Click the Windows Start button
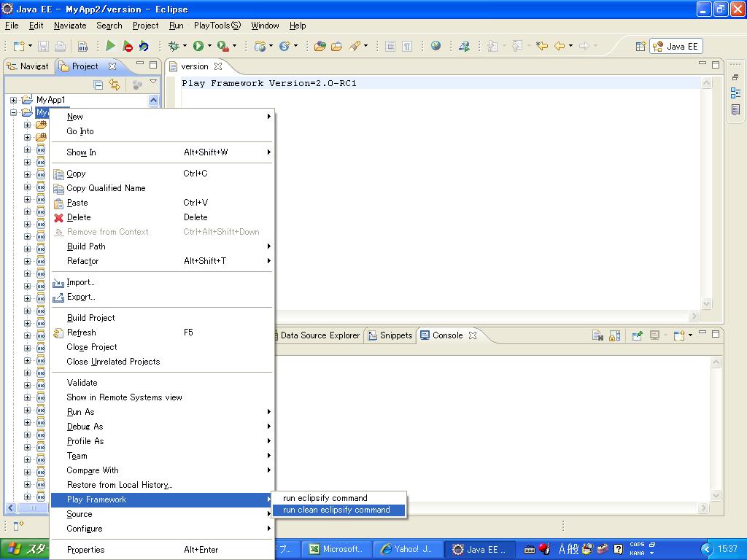The height and width of the screenshot is (560, 747). pyautogui.click(x=25, y=550)
